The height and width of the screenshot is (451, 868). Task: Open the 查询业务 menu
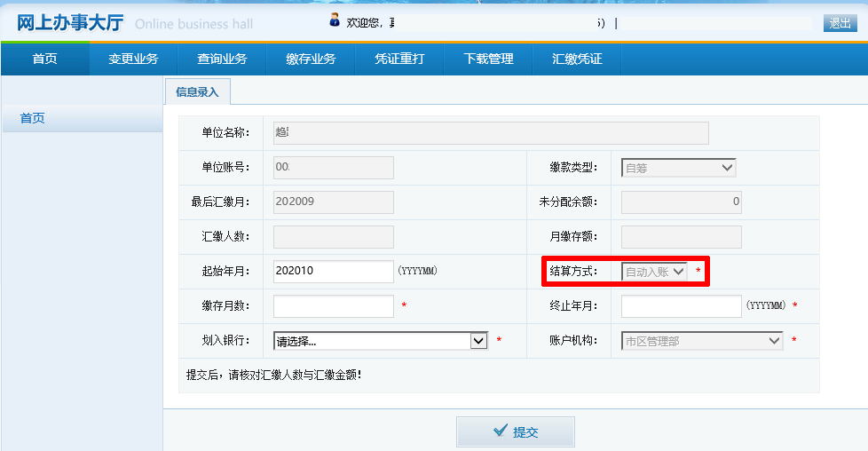pos(222,59)
